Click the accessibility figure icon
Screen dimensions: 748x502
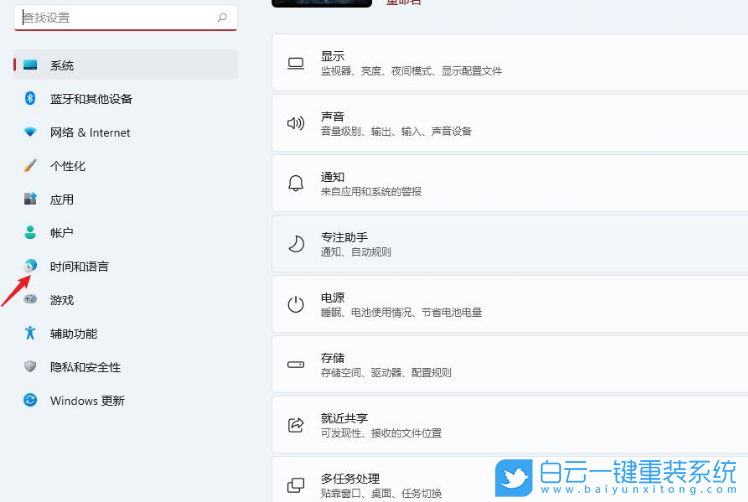point(30,333)
